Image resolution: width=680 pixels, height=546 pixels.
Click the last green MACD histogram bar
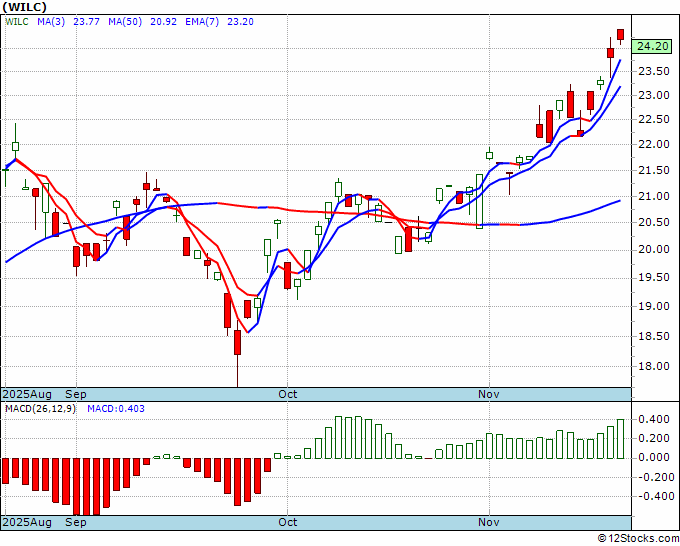(621, 439)
